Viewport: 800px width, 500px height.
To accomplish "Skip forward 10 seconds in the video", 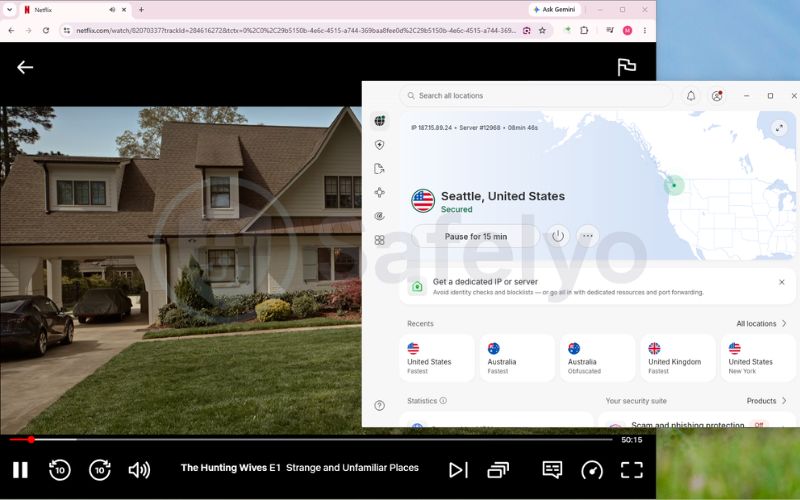I will [100, 469].
